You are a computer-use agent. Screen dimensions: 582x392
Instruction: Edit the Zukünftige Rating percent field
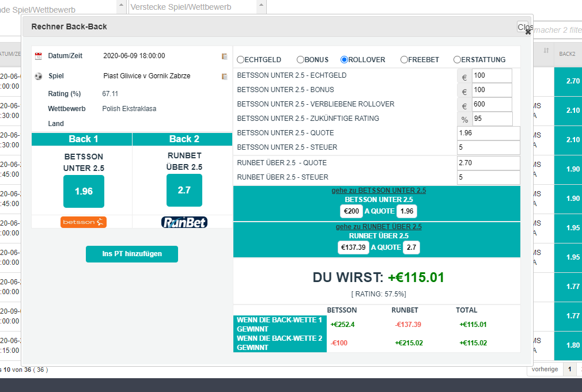click(492, 119)
